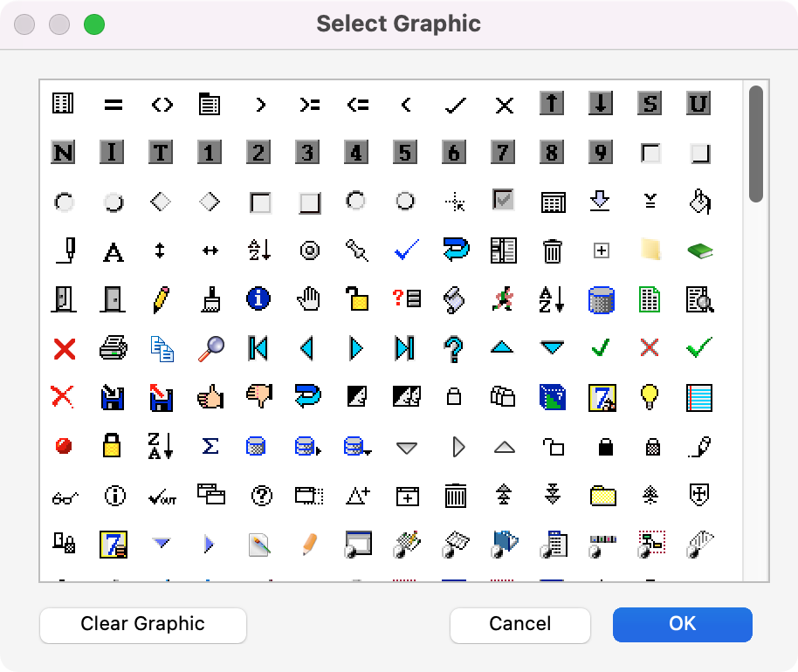Confirm the selection with OK
The height and width of the screenshot is (672, 798).
tap(682, 625)
